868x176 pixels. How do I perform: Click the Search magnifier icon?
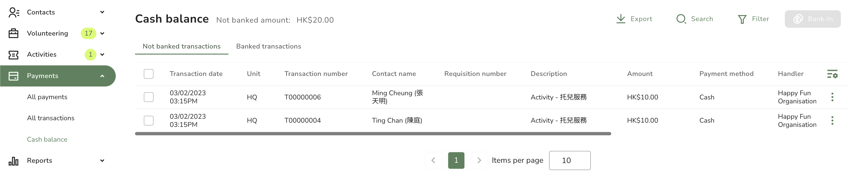681,19
